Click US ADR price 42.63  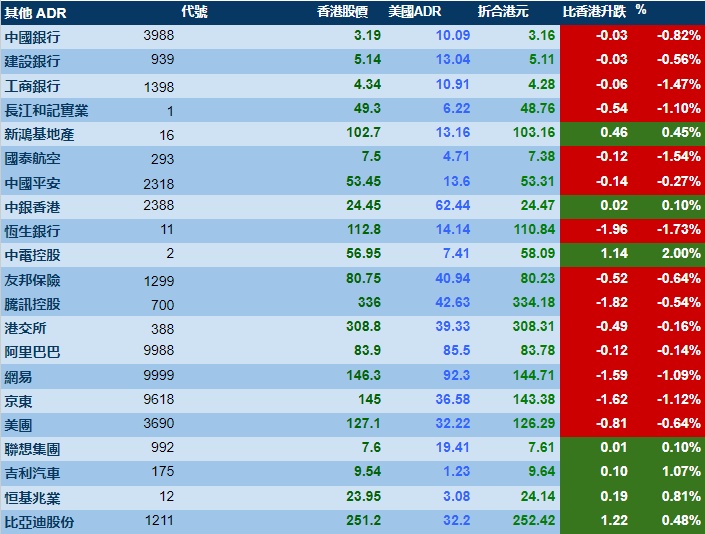coord(453,303)
